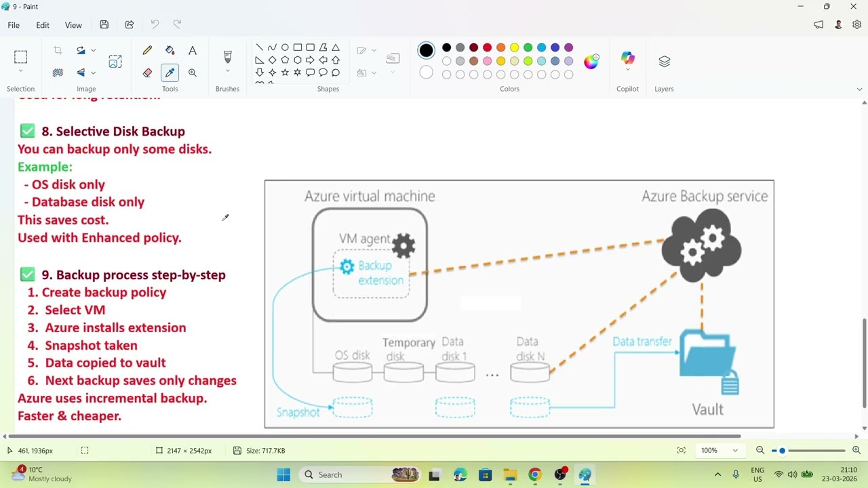
Task: Click the Crop icon in Image group
Action: point(58,50)
